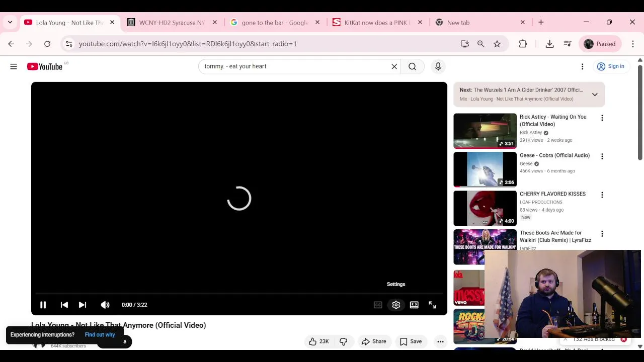Run YouTube search with magnifier button
The height and width of the screenshot is (362, 644).
412,66
